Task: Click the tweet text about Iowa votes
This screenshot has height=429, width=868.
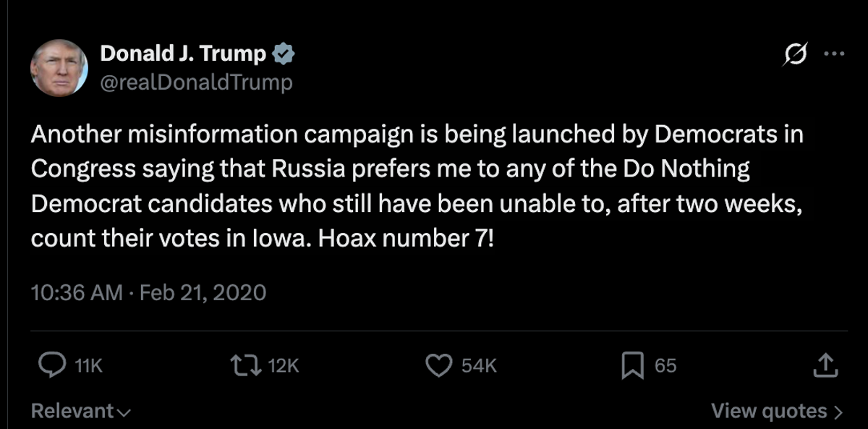Action: [x=417, y=187]
